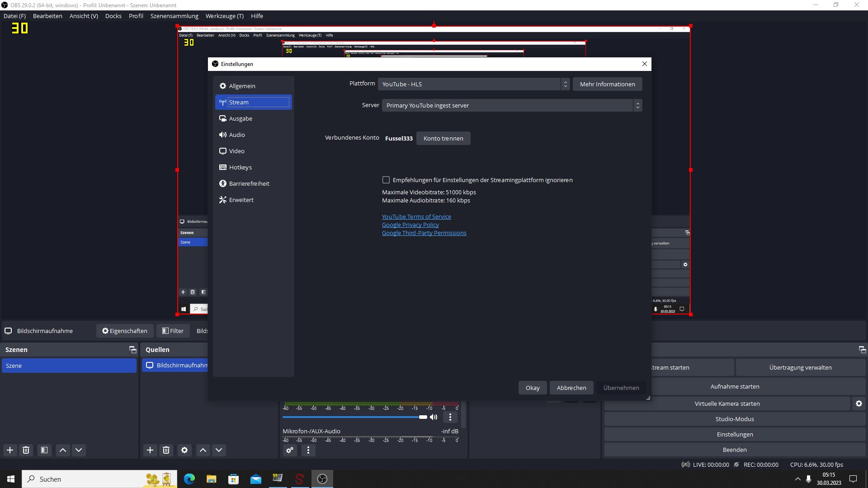Open the Erweitert settings category
Screen dimensions: 868x488
pyautogui.click(x=253, y=200)
